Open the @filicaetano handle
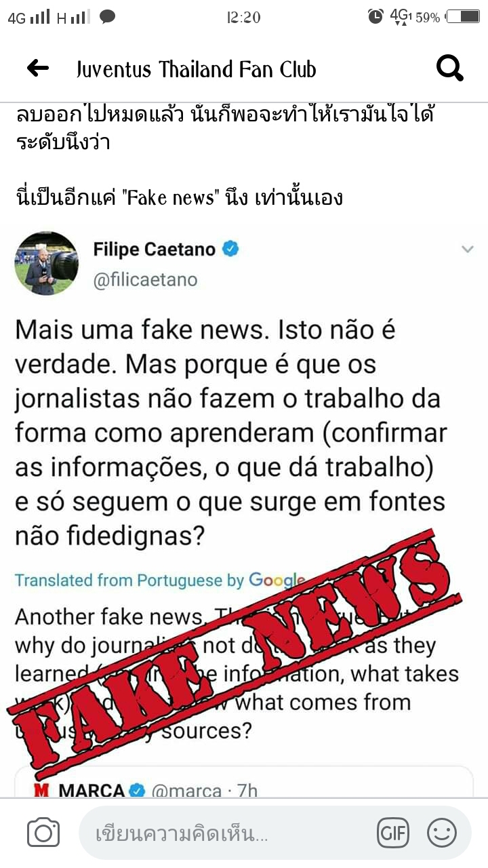This screenshot has height=868, width=488. [145, 280]
